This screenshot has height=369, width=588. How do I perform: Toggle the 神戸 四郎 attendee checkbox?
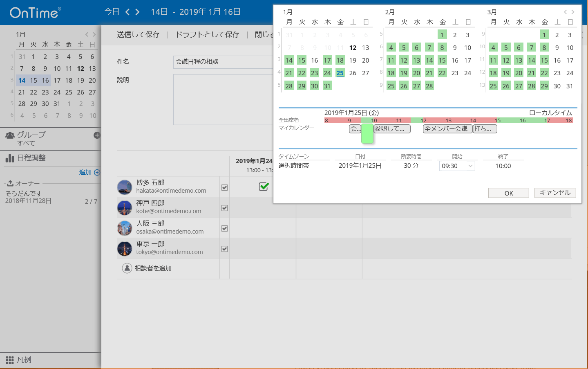coord(224,208)
